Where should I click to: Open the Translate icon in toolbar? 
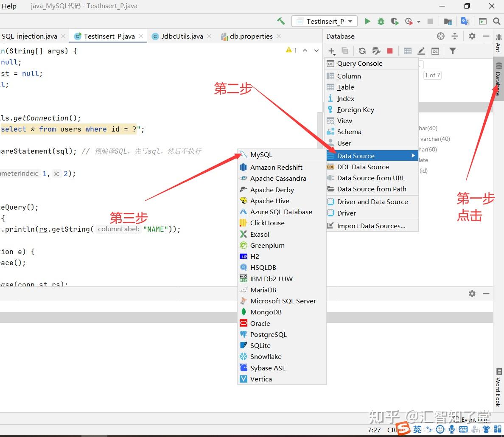pyautogui.click(x=465, y=21)
